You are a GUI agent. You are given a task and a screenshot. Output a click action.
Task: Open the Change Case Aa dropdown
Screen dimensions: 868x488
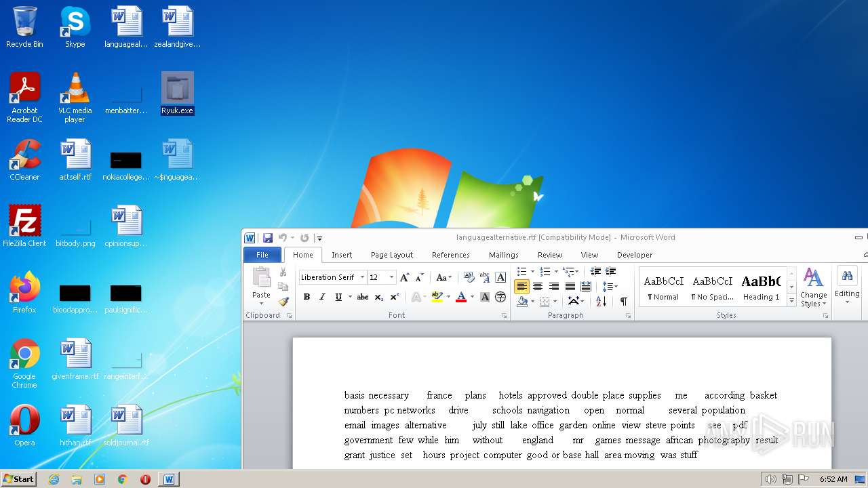tap(444, 277)
